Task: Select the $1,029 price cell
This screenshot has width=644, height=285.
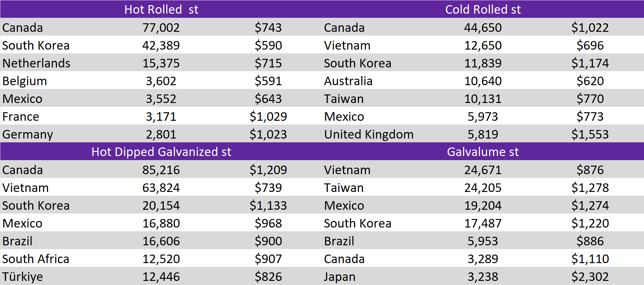Action: [x=268, y=117]
